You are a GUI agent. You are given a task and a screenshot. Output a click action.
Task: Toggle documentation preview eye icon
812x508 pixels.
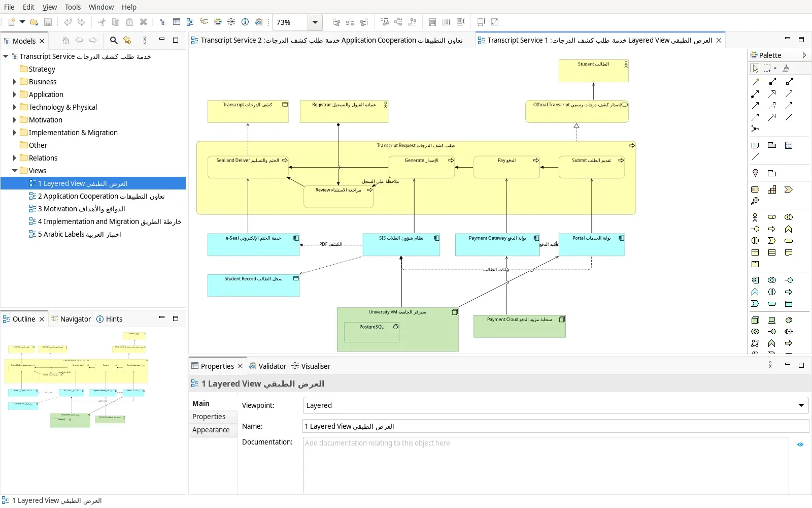tap(800, 444)
